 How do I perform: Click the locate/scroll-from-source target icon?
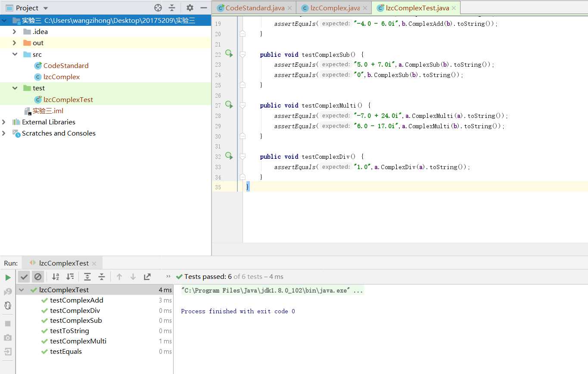(x=158, y=8)
